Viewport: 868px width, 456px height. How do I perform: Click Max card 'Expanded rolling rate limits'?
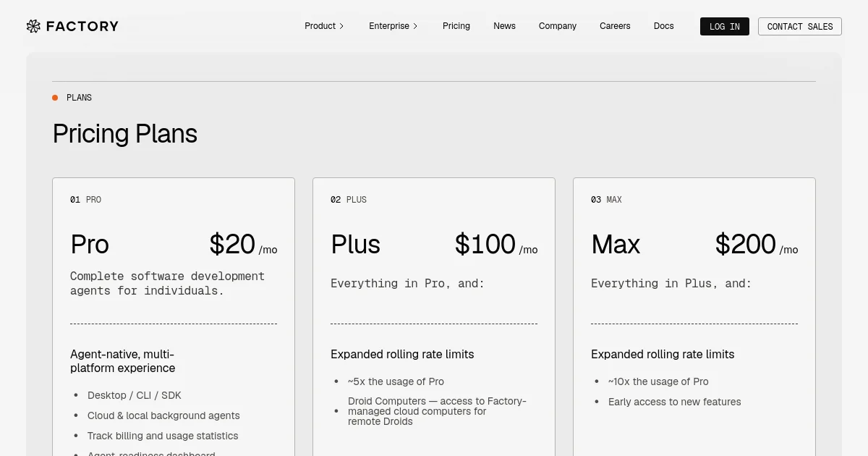coord(663,354)
